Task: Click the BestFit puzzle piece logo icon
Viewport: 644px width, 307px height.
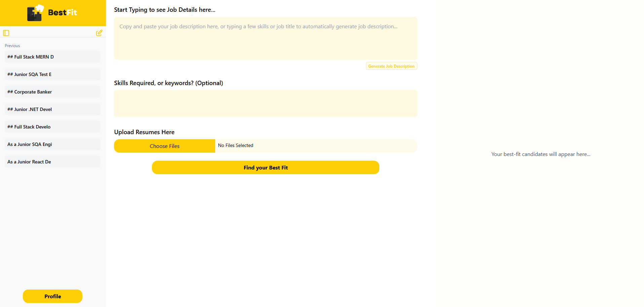Action: click(x=35, y=13)
